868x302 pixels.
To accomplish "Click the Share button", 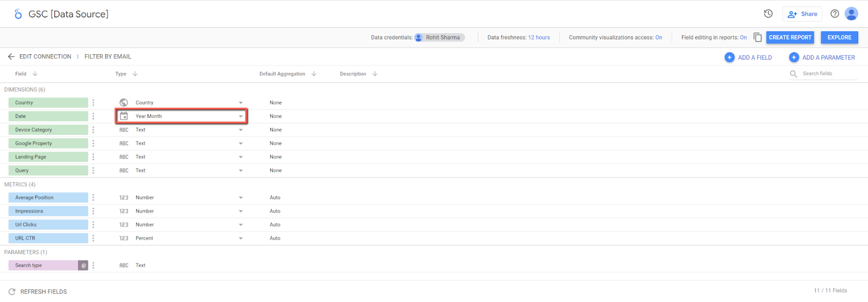I will click(802, 14).
